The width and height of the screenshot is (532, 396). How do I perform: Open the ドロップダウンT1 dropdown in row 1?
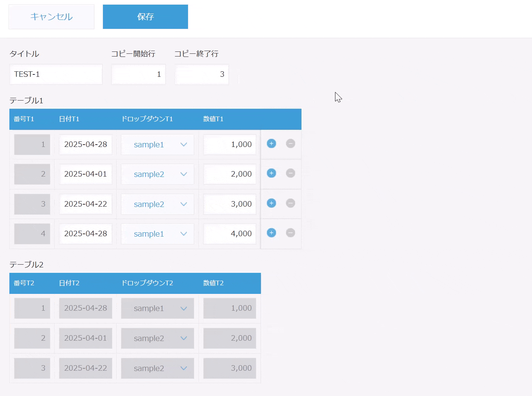(158, 145)
